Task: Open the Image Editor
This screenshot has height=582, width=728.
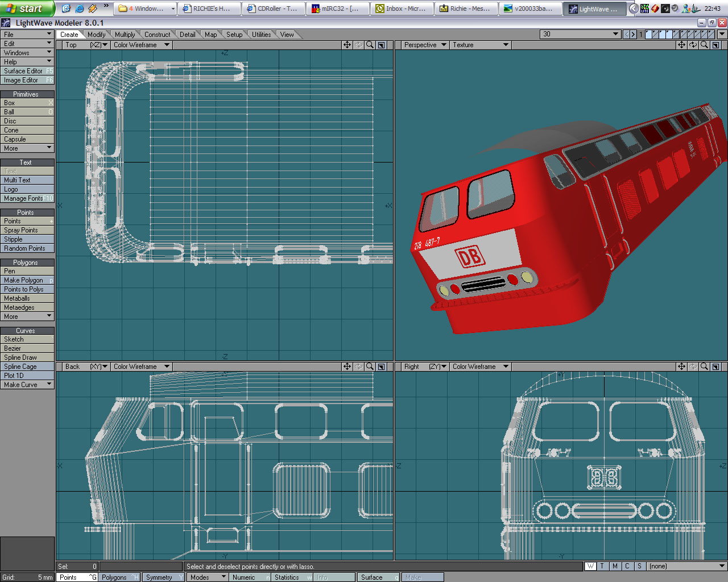Action: coord(27,80)
